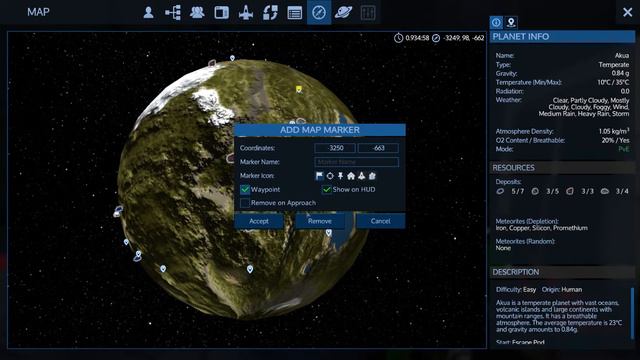This screenshot has width=640, height=360.
Task: Open the ringed planet galaxy tab
Action: point(343,13)
